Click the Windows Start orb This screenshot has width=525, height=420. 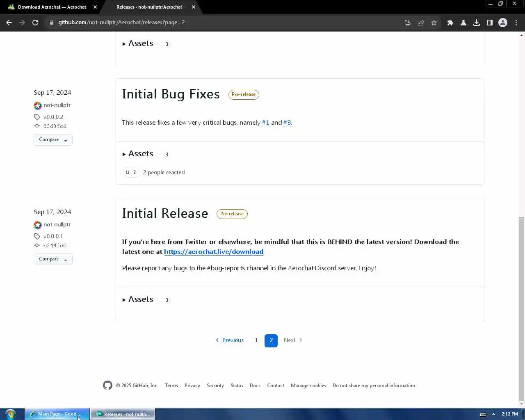pos(10,414)
